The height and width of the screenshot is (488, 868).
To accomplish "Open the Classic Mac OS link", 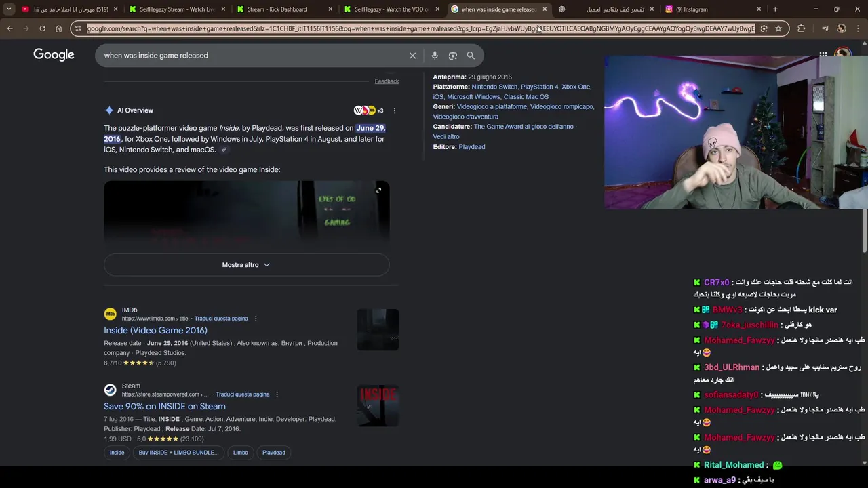I will [526, 97].
